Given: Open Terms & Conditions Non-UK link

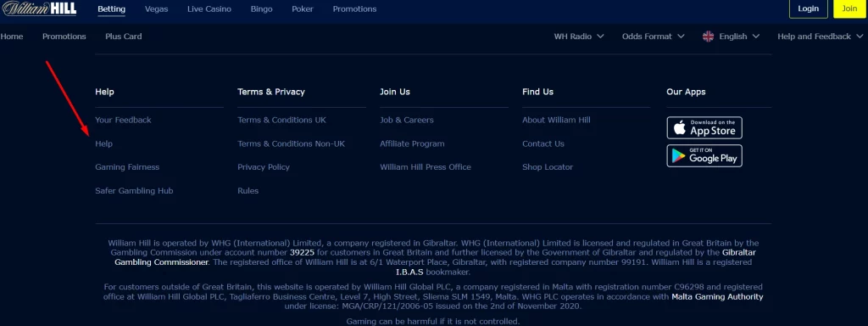Looking at the screenshot, I should [292, 143].
